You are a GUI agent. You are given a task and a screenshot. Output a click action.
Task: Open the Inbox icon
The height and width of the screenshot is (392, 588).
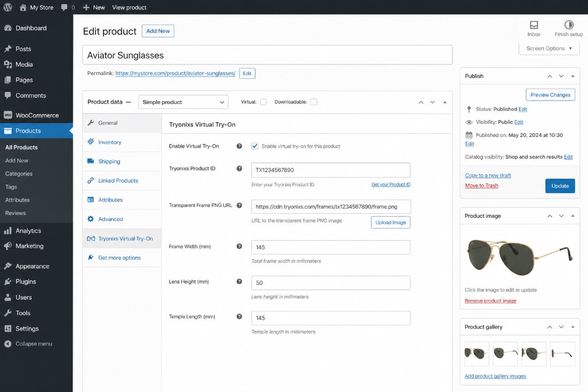pyautogui.click(x=533, y=25)
